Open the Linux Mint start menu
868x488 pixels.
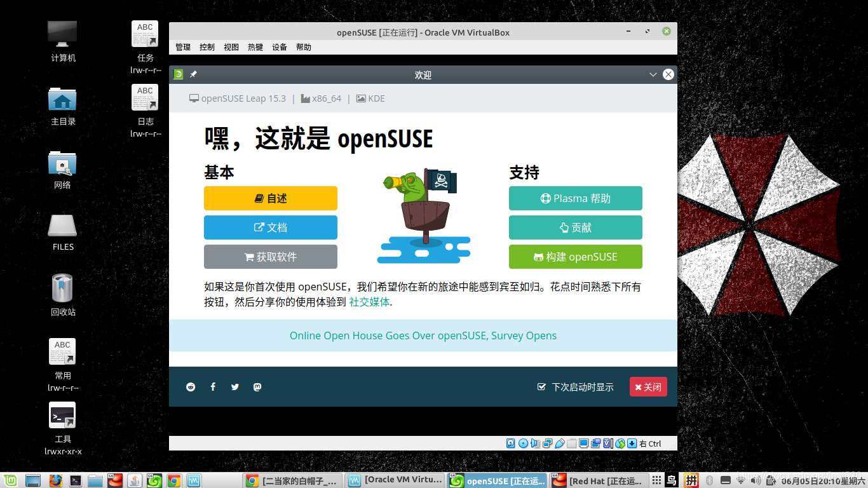click(x=9, y=481)
